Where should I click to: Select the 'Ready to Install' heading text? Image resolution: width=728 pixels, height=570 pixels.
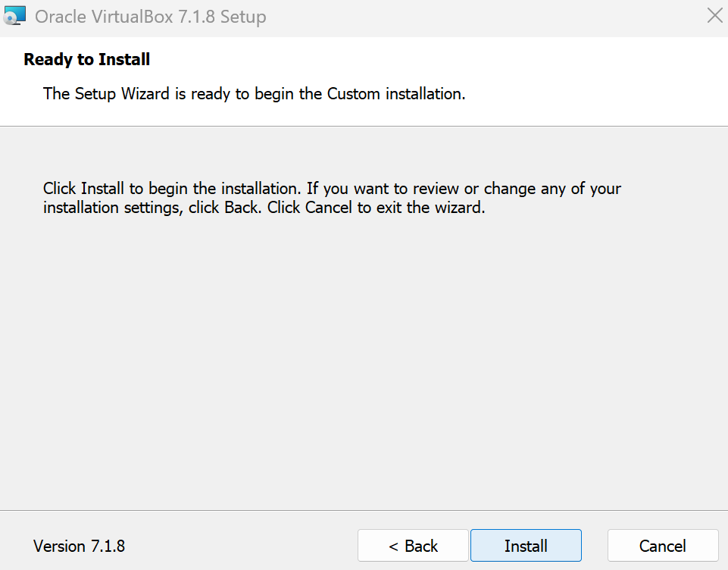[x=87, y=59]
